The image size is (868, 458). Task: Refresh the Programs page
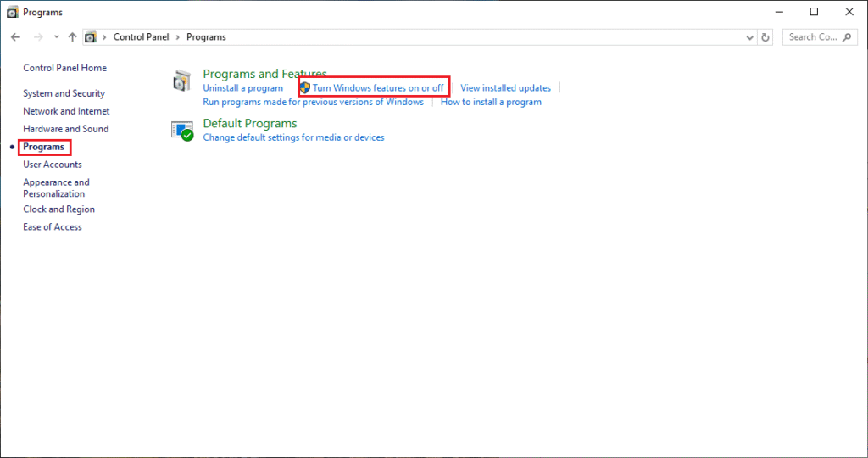765,37
